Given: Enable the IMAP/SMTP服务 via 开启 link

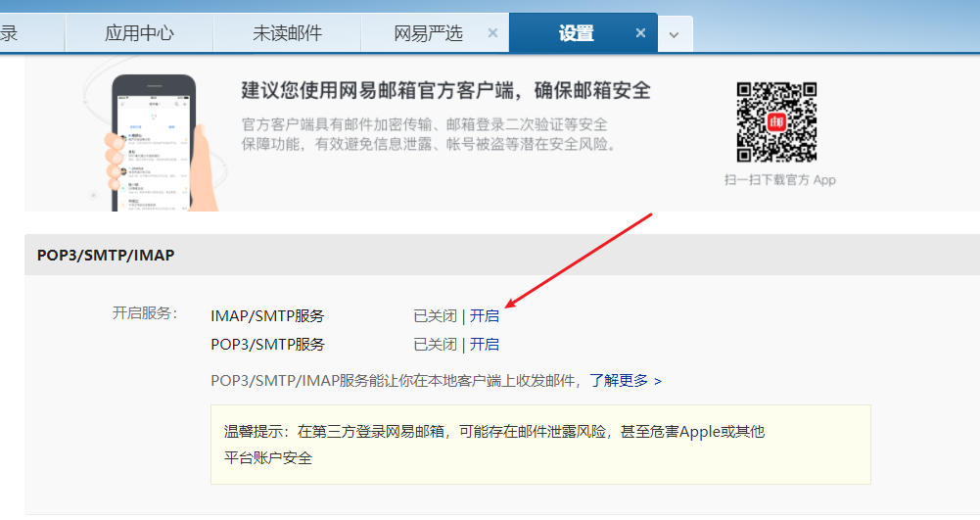Looking at the screenshot, I should pyautogui.click(x=485, y=315).
